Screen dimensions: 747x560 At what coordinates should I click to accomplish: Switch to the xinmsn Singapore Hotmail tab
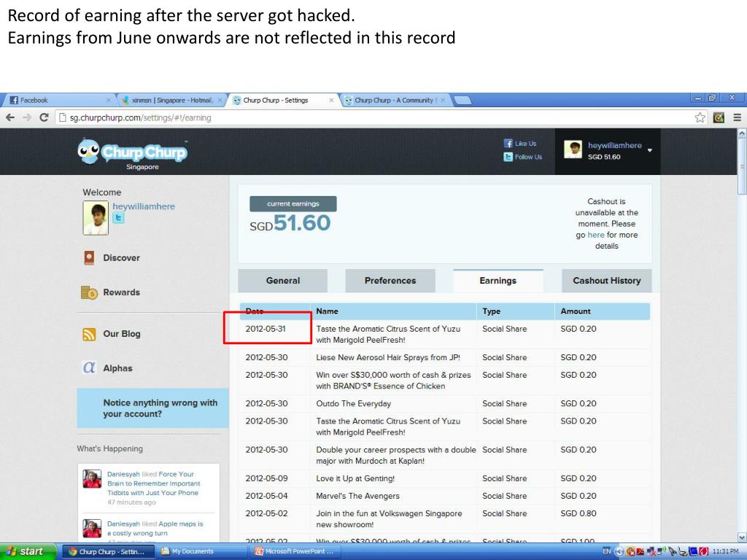(x=171, y=100)
